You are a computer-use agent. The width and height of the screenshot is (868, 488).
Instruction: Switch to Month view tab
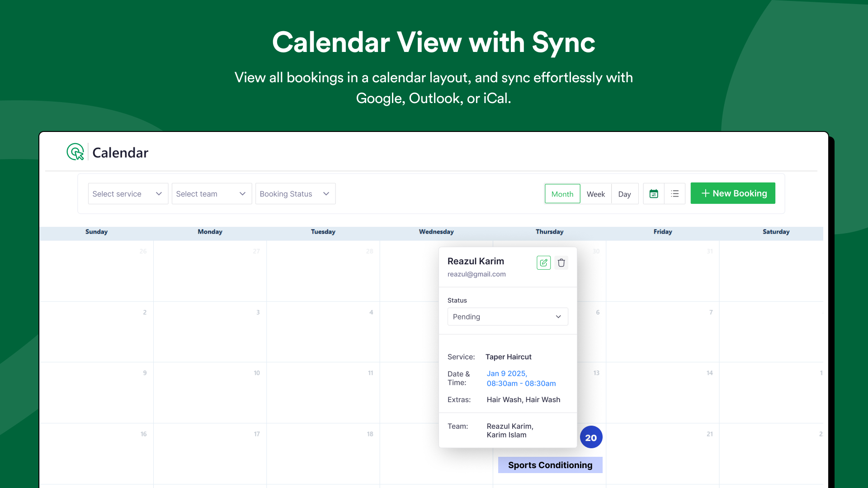tap(562, 194)
